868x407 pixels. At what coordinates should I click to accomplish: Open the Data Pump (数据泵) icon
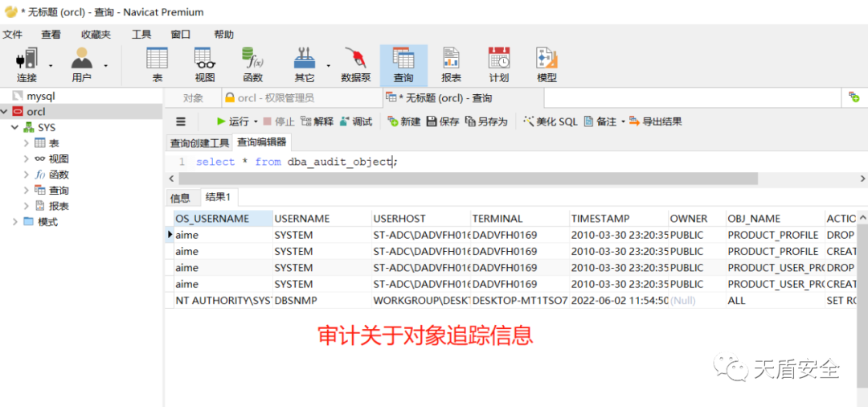(x=355, y=60)
